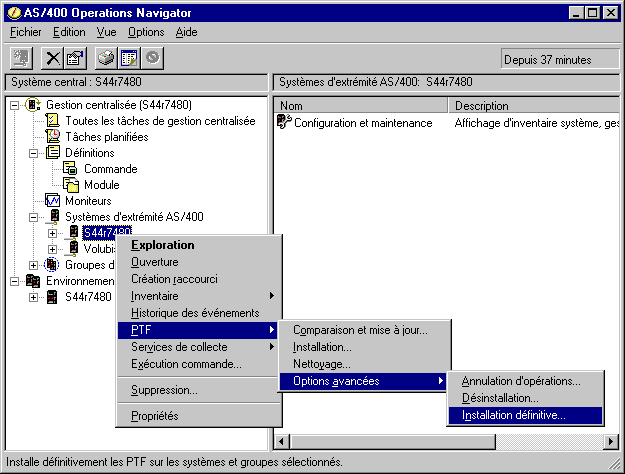Click the Systèmes d'extrémité AS/400 icon
The width and height of the screenshot is (625, 474).
pos(54,216)
